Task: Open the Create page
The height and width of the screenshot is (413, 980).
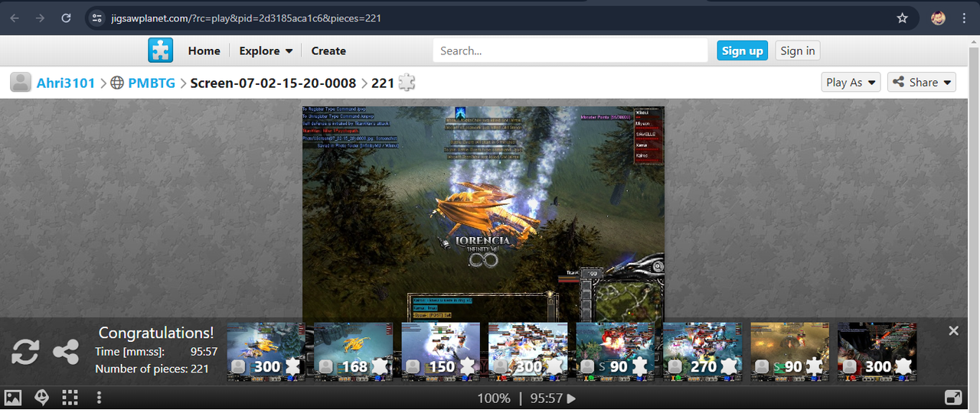Action: tap(328, 50)
